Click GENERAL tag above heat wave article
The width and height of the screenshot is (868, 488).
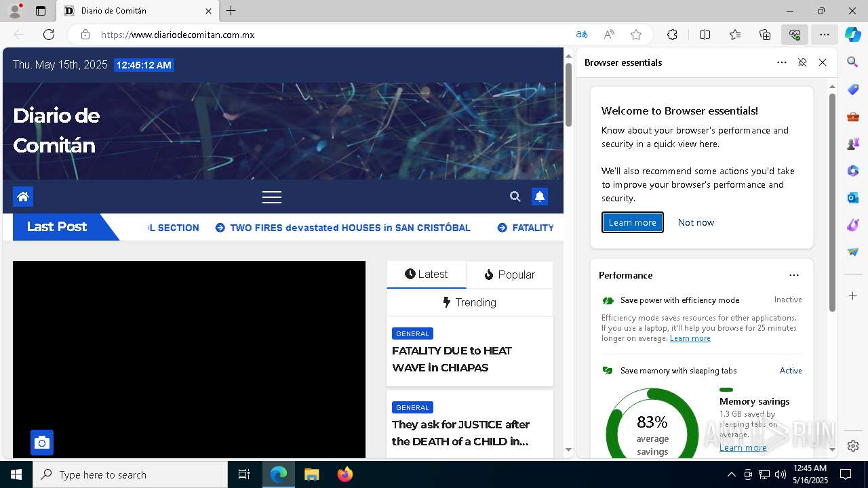(412, 333)
